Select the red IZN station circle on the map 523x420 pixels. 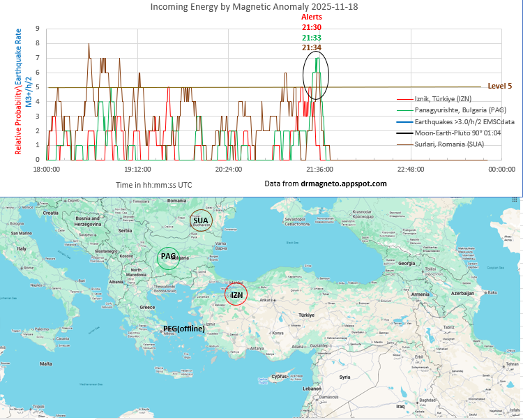click(236, 294)
